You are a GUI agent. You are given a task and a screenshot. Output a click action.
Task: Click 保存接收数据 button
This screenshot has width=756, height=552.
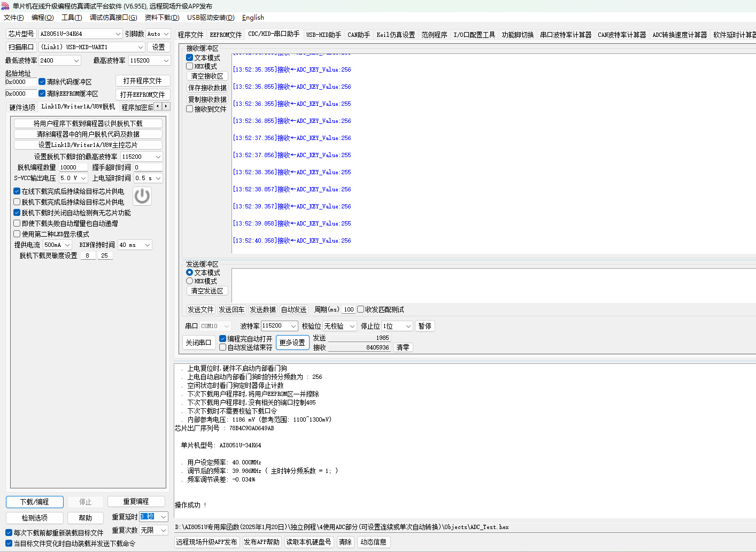coord(207,88)
